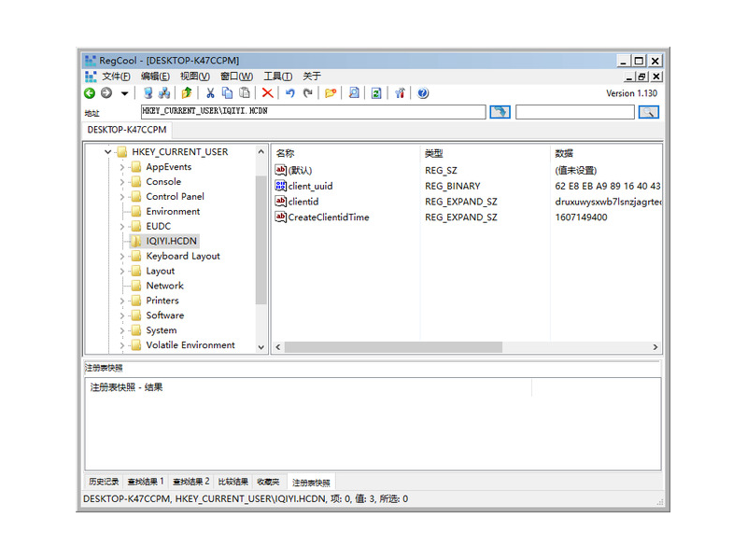
Task: Select the DESKTOP-K47CCPM tab
Action: (127, 130)
